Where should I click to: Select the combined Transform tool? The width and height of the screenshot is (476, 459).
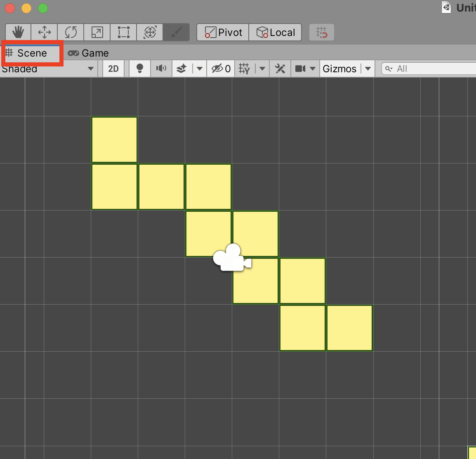point(150,32)
